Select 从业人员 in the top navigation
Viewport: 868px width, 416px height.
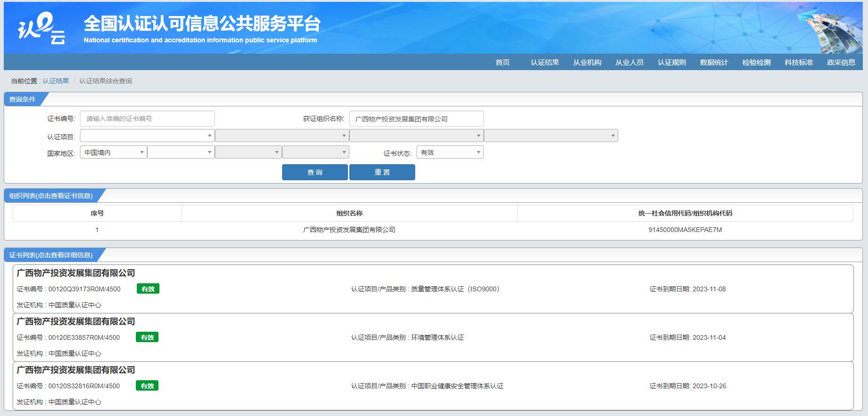click(629, 62)
